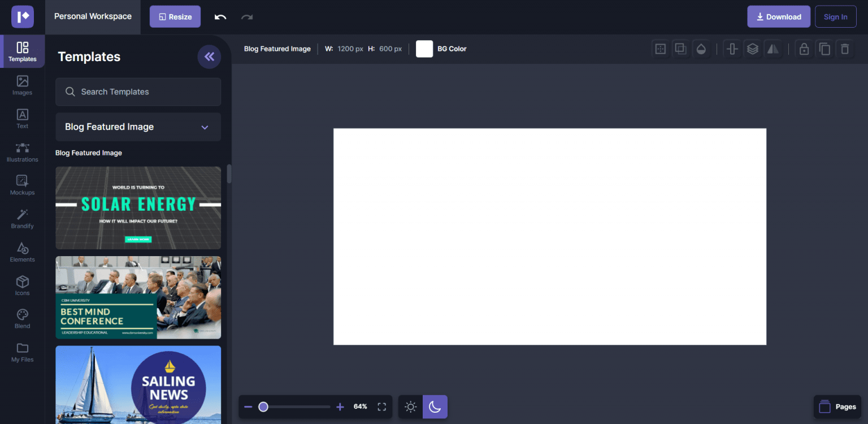Switch to light mode sun toggle
This screenshot has width=868, height=424.
tap(410, 407)
